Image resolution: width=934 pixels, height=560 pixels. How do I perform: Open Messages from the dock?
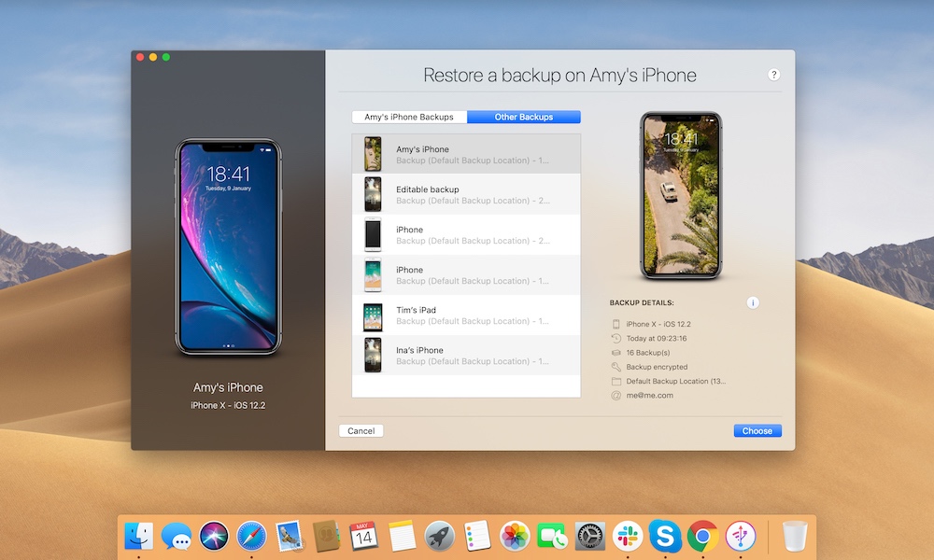coord(177,536)
